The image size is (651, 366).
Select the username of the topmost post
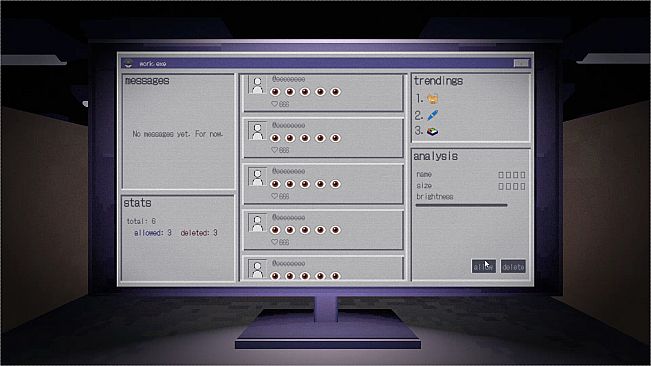pos(289,79)
